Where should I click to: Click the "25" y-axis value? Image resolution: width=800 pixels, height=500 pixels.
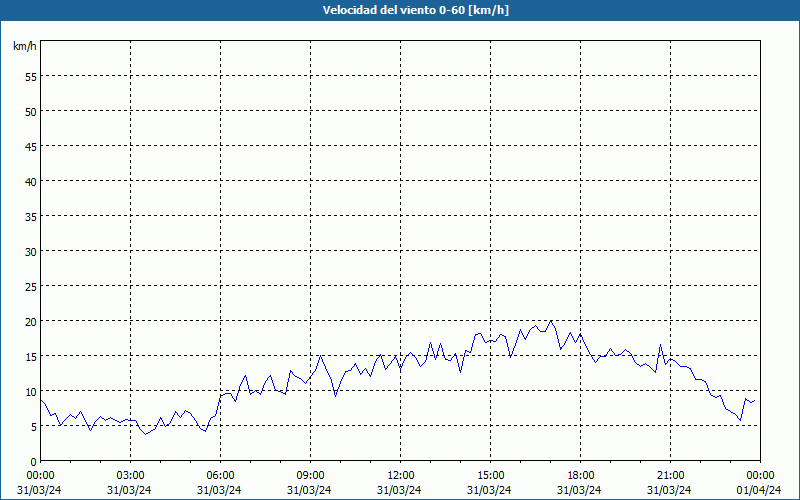coord(31,286)
